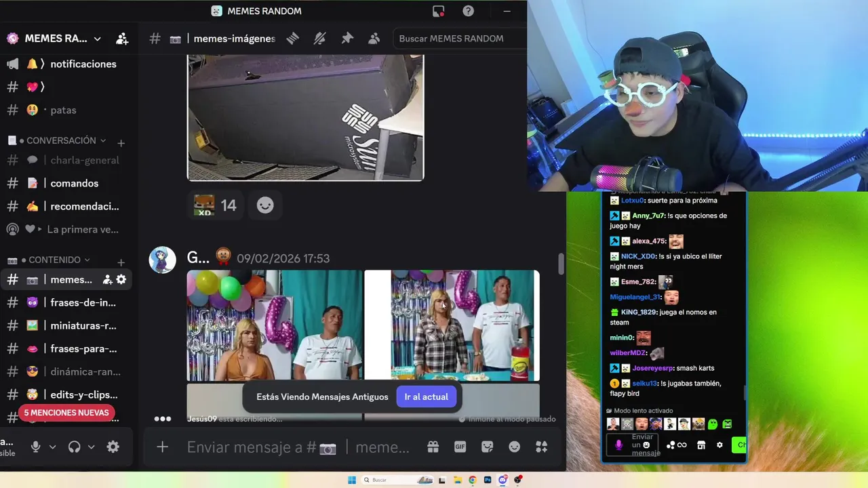This screenshot has width=868, height=488.
Task: Open the GIF picker
Action: (460, 447)
